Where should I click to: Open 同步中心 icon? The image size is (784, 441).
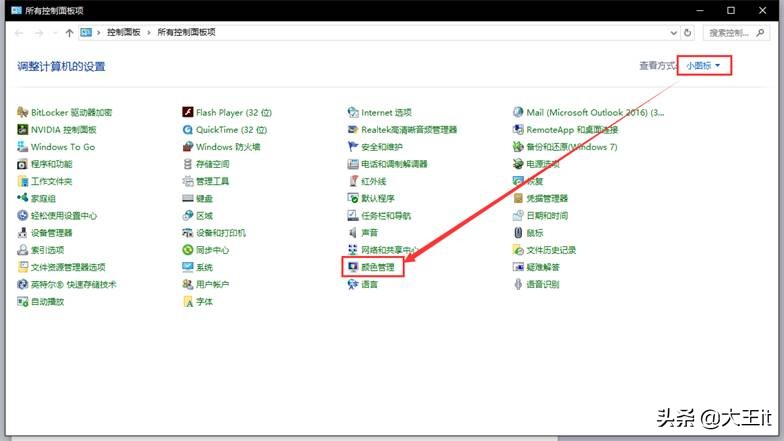pyautogui.click(x=188, y=250)
